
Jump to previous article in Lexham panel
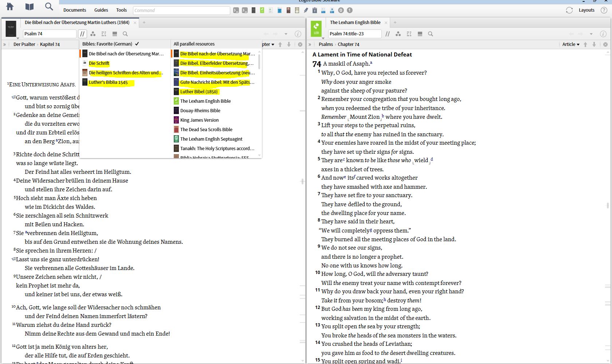click(585, 44)
